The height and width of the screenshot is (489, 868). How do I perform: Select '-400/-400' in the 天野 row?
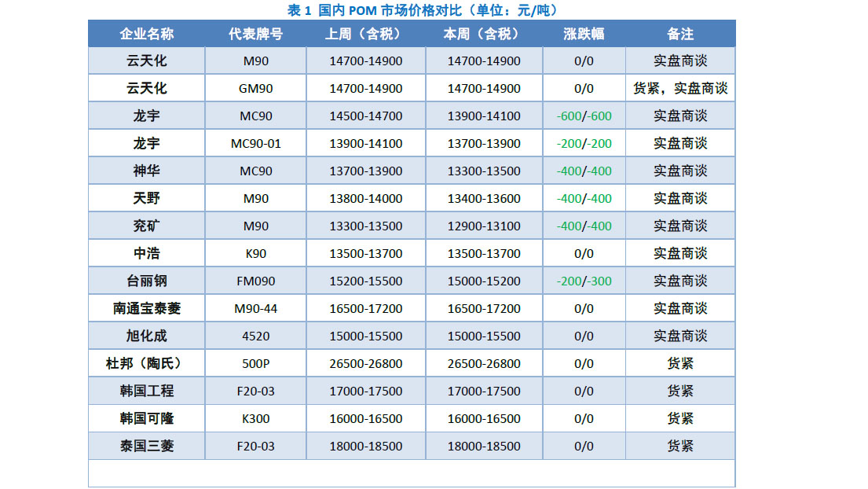[x=584, y=198]
